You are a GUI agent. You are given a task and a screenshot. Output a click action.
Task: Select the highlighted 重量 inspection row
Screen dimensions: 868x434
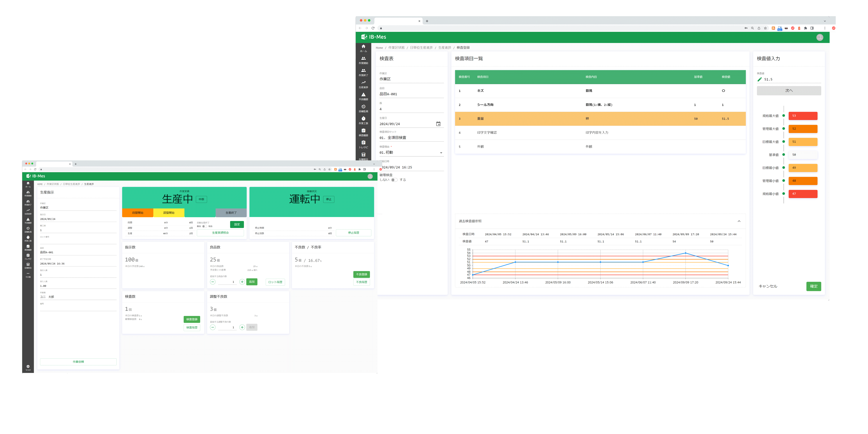coord(600,119)
